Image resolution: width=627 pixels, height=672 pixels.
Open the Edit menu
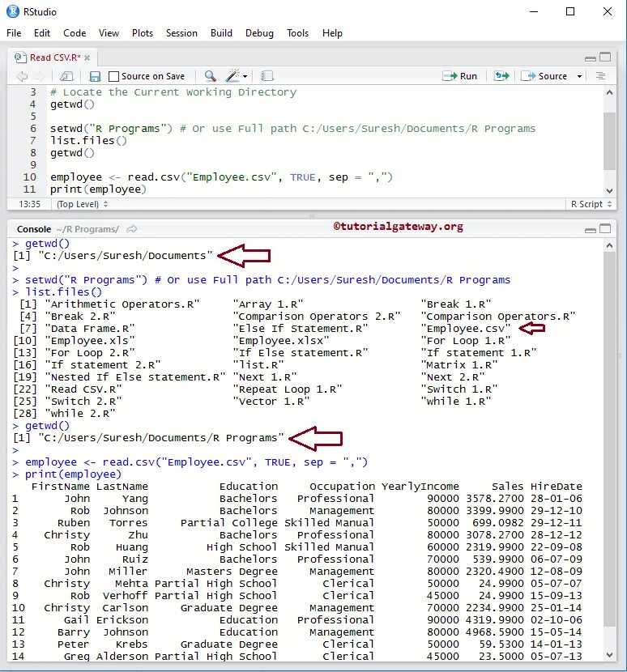(42, 33)
